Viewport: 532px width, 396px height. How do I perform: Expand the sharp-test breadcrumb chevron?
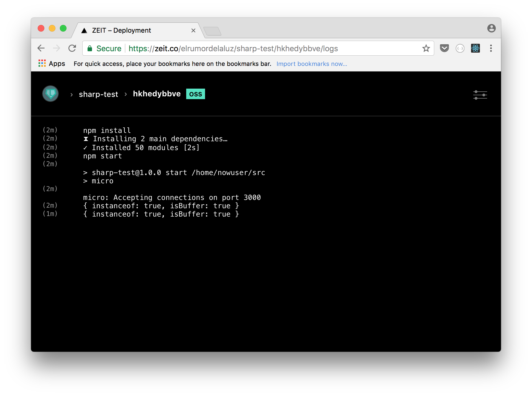(x=126, y=94)
